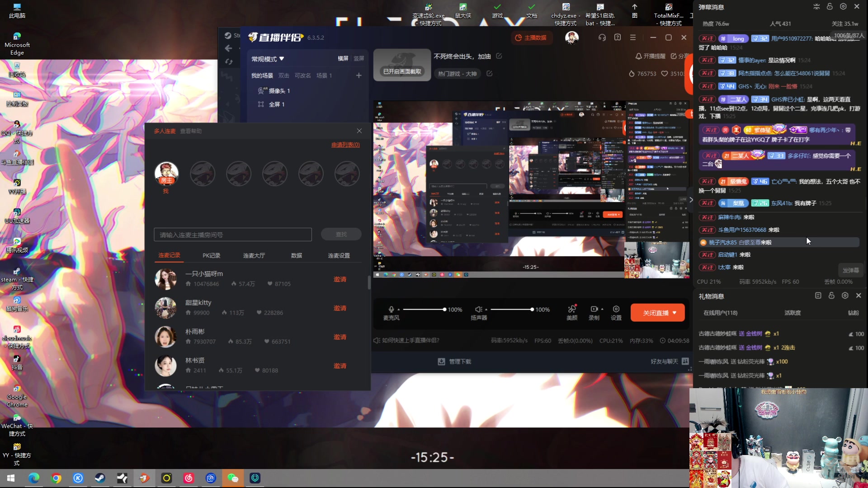Click the room owner 房主 avatar slot

pyautogui.click(x=166, y=174)
